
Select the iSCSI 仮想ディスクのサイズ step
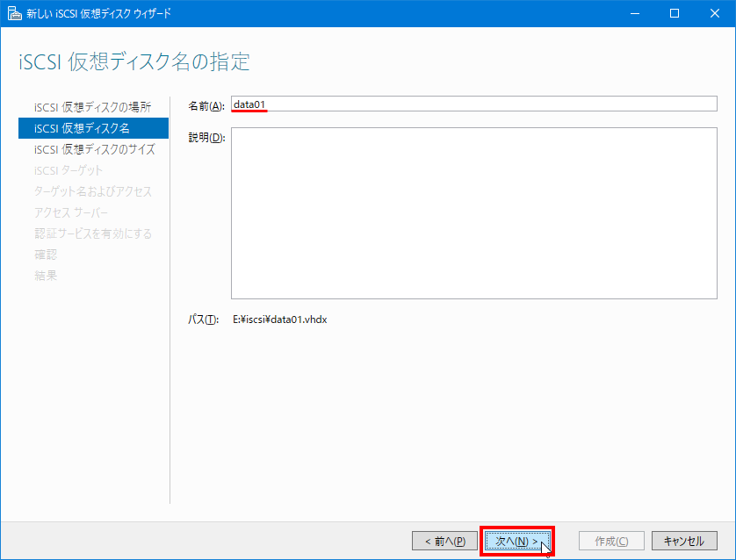92,149
